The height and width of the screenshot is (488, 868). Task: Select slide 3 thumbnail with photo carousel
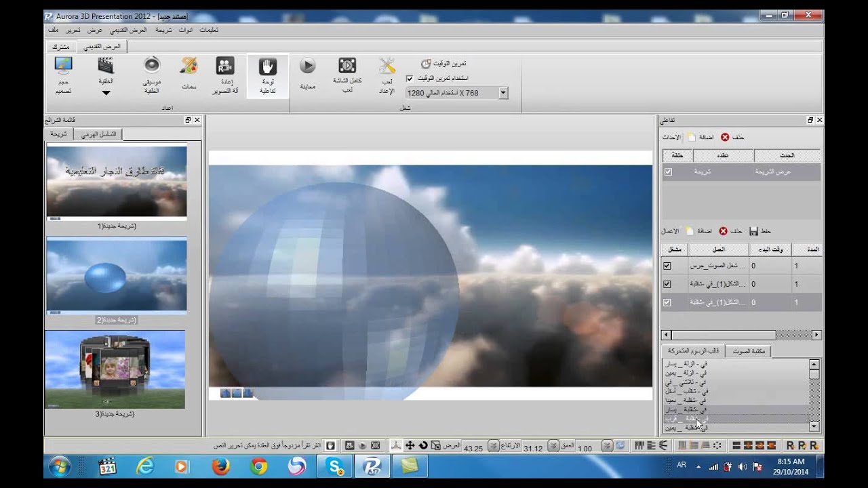115,369
